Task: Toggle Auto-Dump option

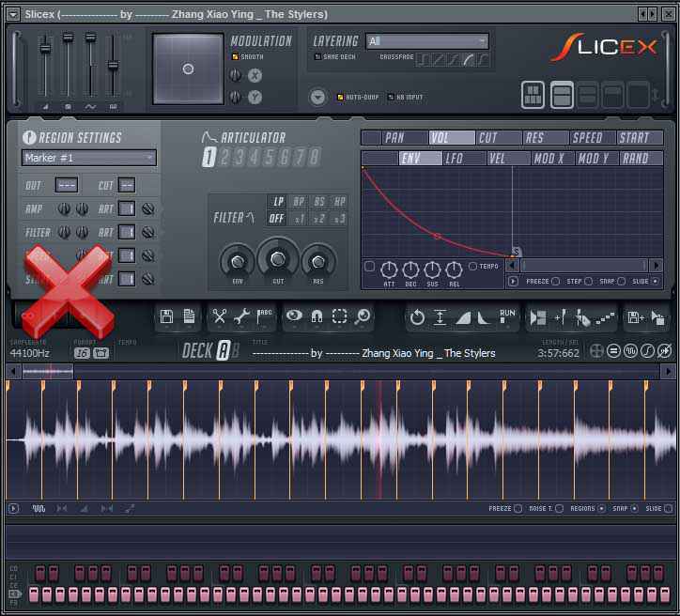Action: tap(340, 97)
